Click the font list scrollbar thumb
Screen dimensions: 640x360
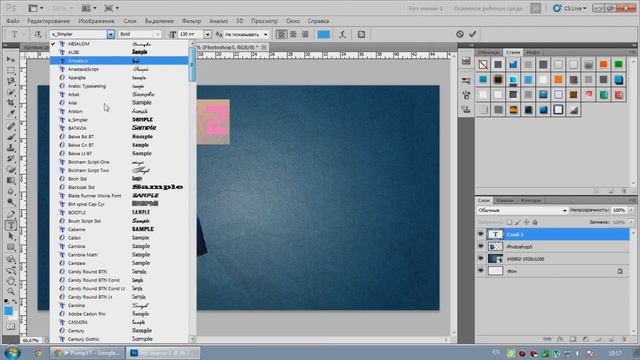point(192,64)
